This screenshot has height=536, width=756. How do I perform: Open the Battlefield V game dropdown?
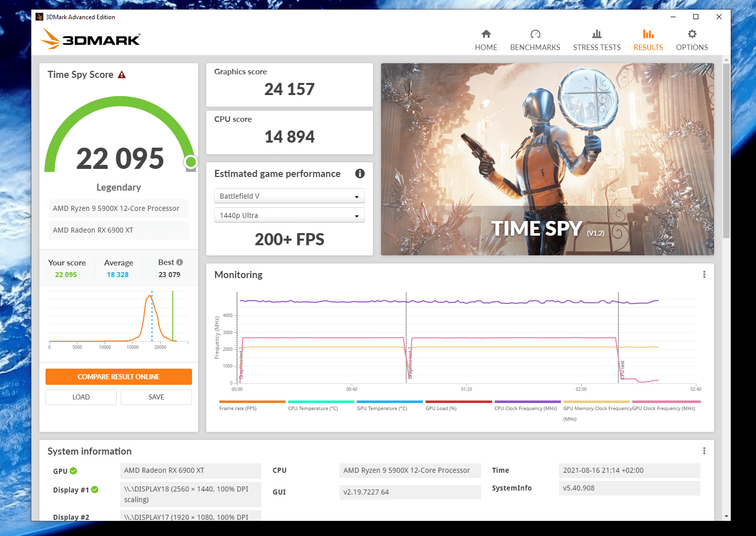(x=290, y=196)
